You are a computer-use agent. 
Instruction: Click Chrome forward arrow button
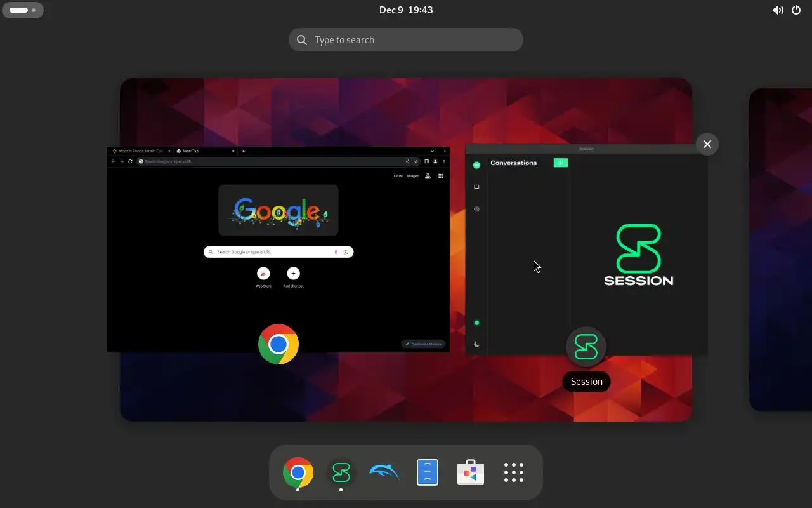point(122,161)
